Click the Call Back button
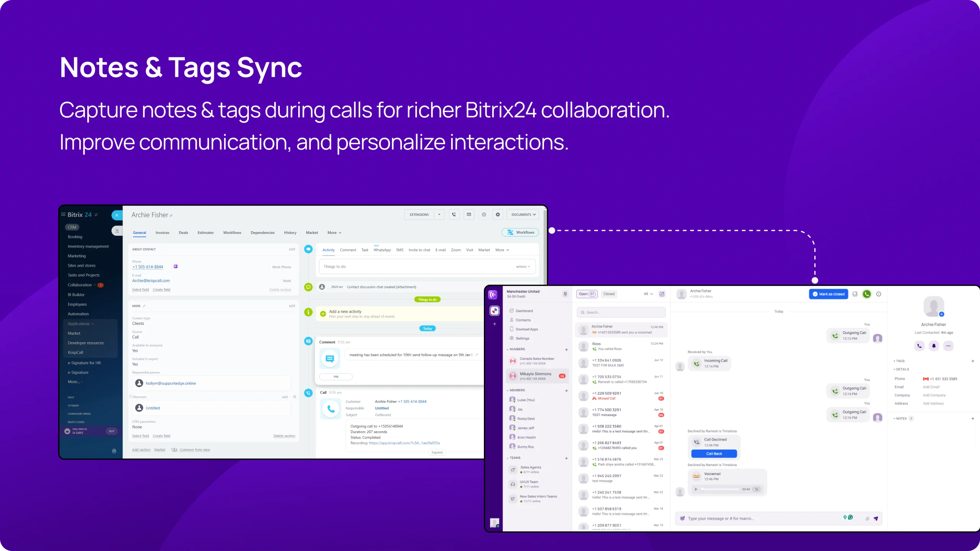 click(714, 453)
